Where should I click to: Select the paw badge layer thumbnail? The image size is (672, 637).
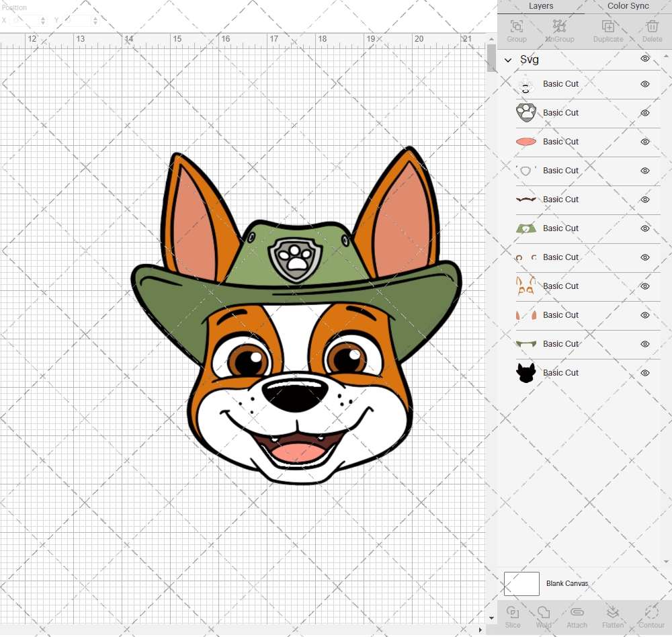coord(526,113)
